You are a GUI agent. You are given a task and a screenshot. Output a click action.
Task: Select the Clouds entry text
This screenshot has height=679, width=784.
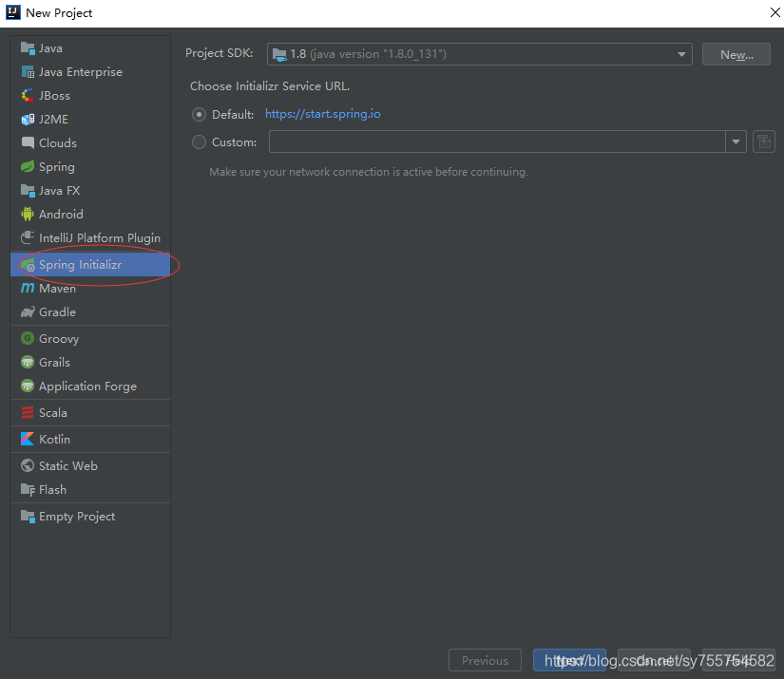click(58, 142)
